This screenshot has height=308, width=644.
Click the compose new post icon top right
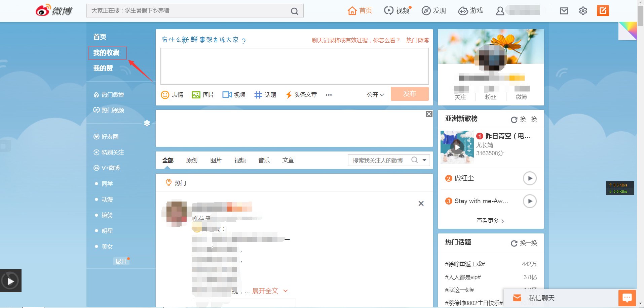tap(603, 10)
